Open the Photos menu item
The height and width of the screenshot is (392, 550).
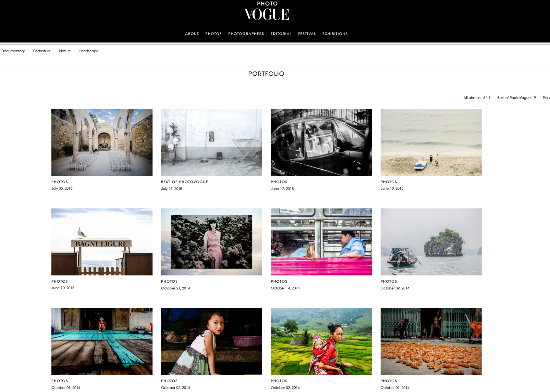[x=213, y=34]
